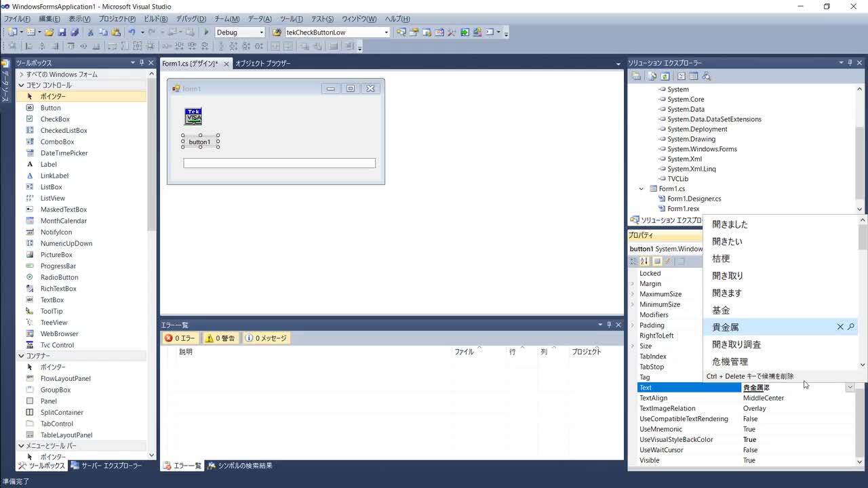868x488 pixels.
Task: Switch to the オブジェクト ブラウザー tab
Action: coord(262,63)
